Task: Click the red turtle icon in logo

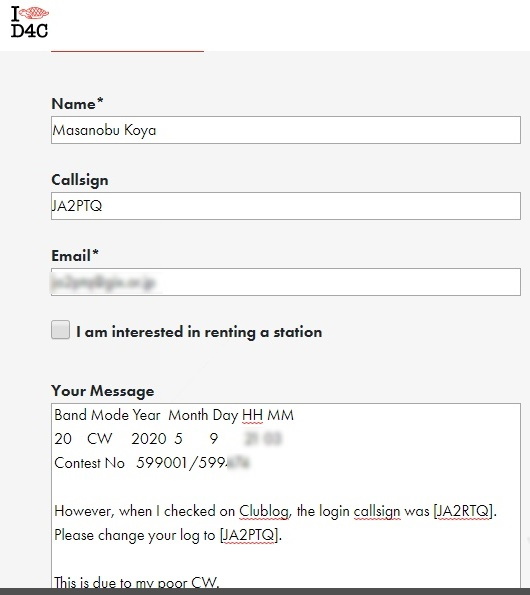Action: click(x=34, y=13)
